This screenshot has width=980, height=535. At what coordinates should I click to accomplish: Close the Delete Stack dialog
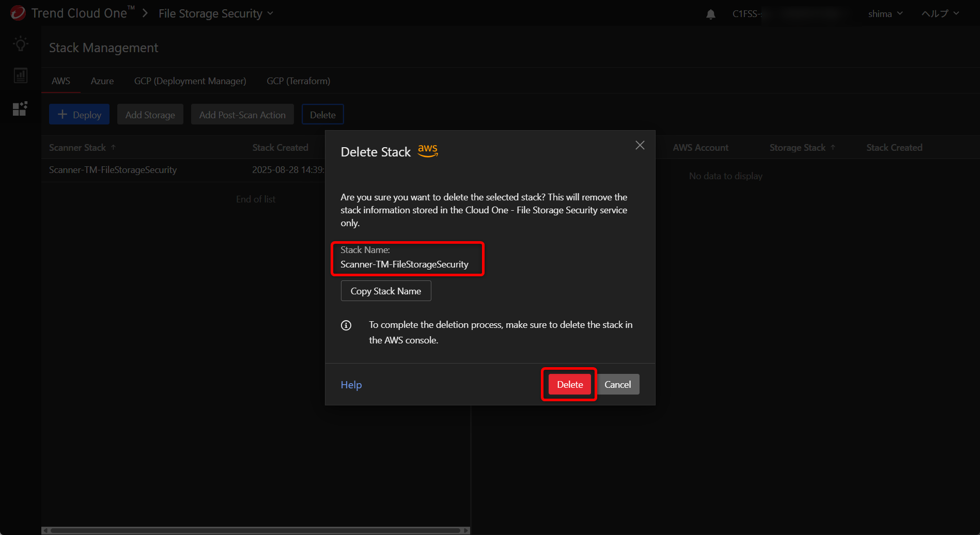coord(640,145)
